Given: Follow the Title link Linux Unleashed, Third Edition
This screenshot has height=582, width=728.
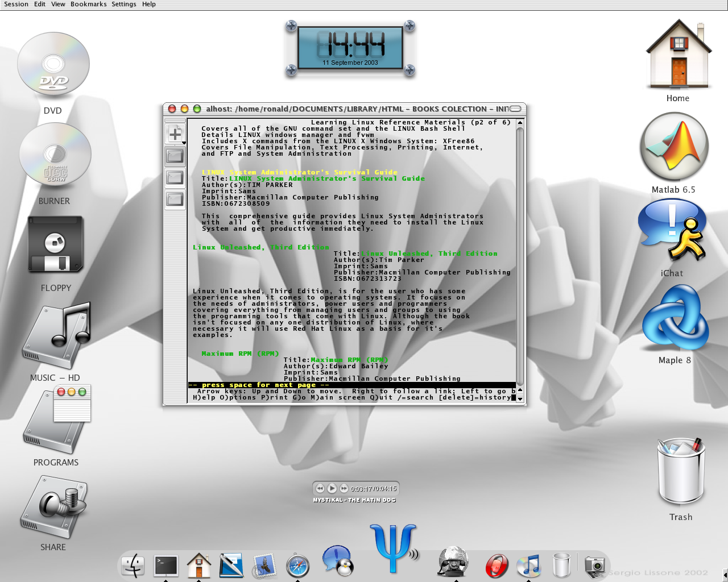Looking at the screenshot, I should [x=429, y=253].
